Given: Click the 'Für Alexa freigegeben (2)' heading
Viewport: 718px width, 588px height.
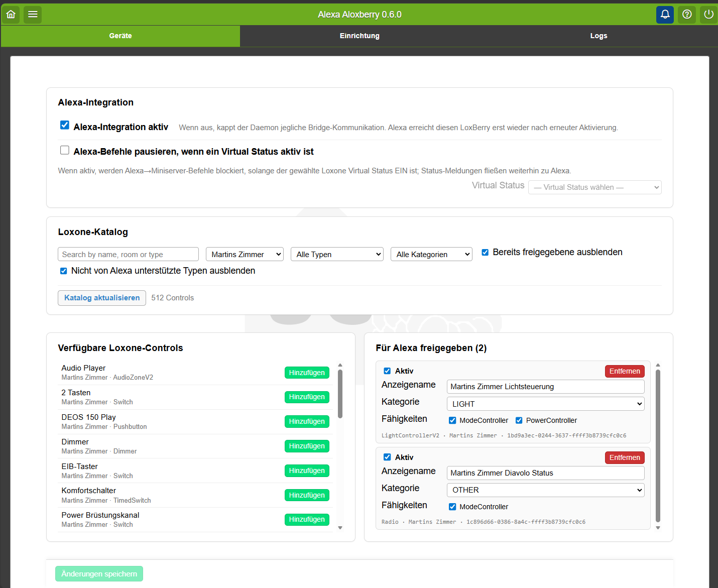Looking at the screenshot, I should [431, 348].
